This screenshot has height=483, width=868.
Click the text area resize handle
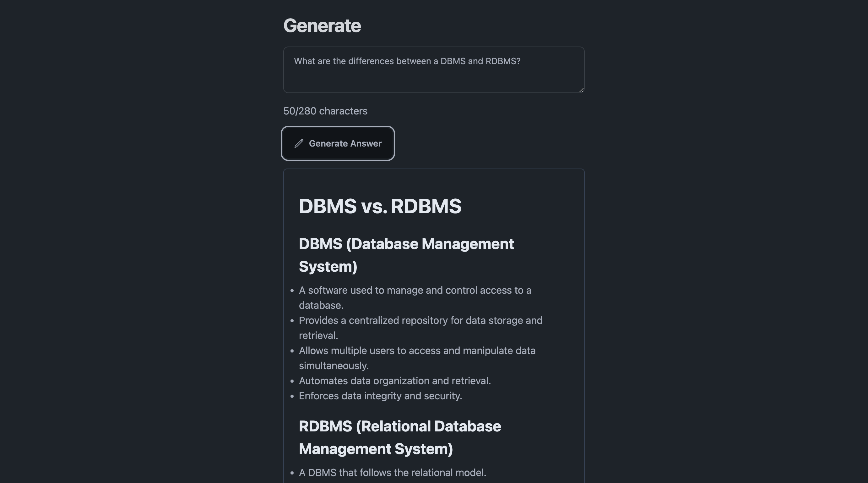coord(581,90)
